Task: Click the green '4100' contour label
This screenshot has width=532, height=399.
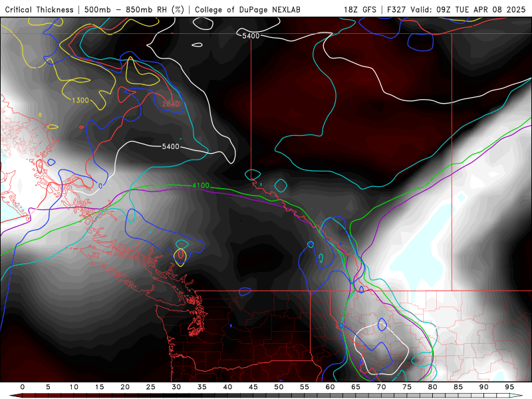Action: [201, 186]
